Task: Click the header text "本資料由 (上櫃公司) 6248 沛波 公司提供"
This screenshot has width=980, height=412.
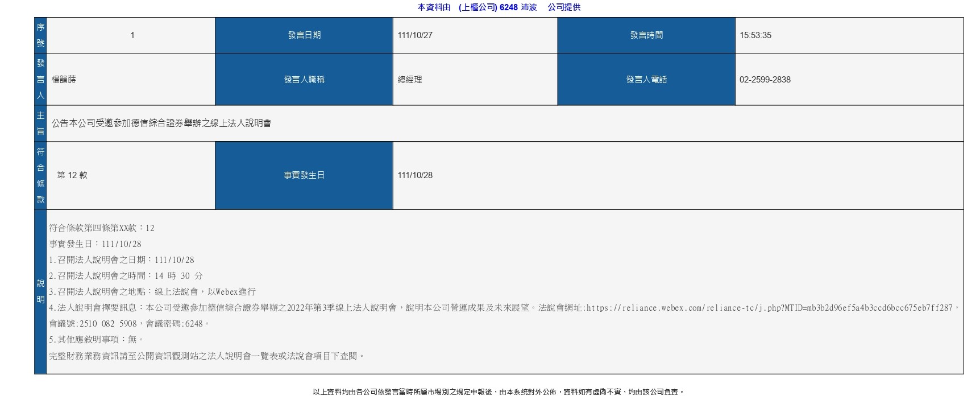Action: pos(499,7)
